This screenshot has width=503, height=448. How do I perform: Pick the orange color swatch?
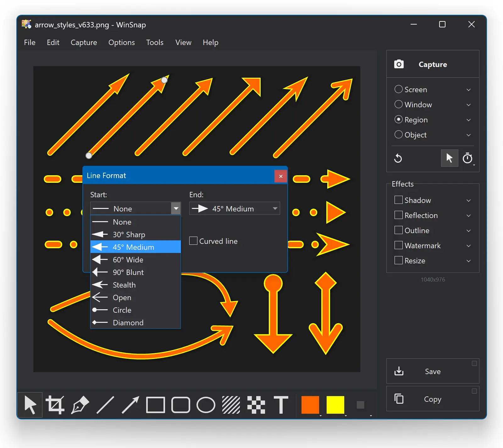click(310, 405)
